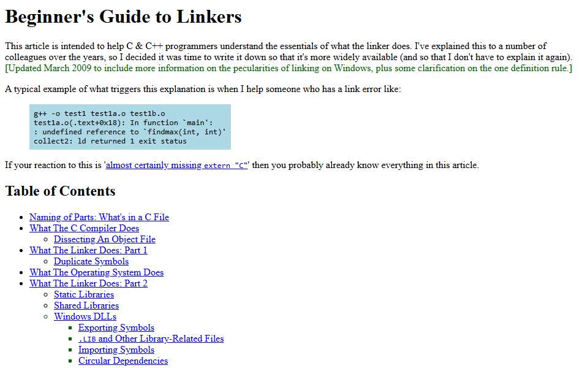Follow the 'Duplicate Symbols' link
588x368 pixels.
tap(91, 261)
